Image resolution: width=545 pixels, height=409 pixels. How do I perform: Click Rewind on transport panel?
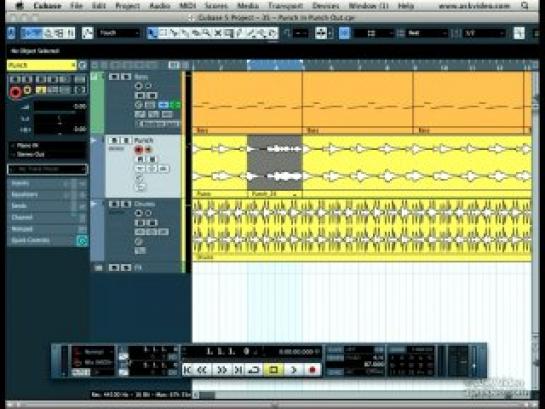pos(202,370)
